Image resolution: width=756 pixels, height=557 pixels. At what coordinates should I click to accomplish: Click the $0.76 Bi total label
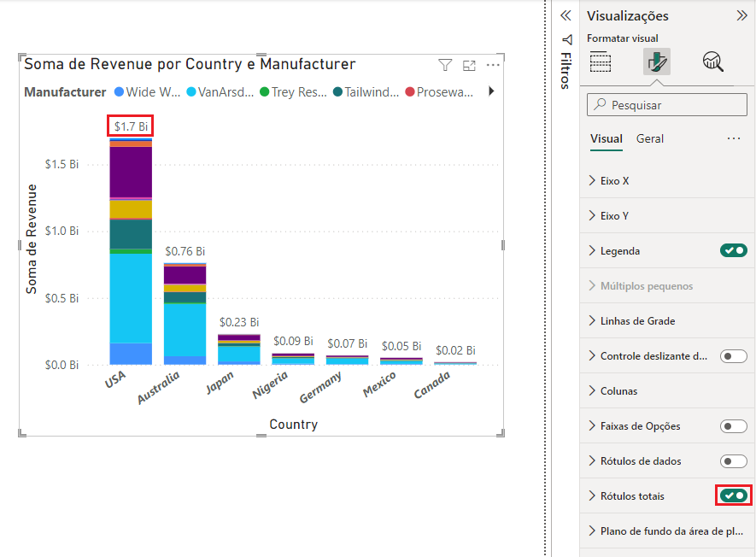[185, 251]
